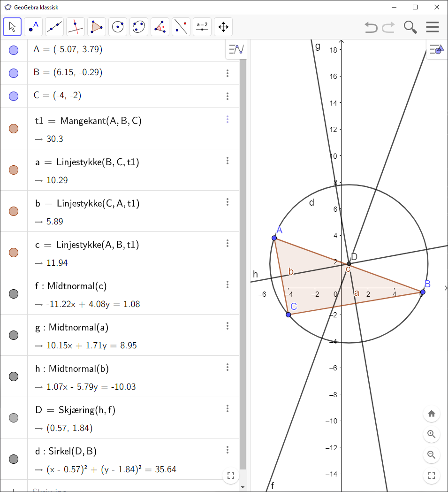Viewport: 448px width, 492px height.
Task: Open the graphics view style bar
Action: pyautogui.click(x=436, y=50)
